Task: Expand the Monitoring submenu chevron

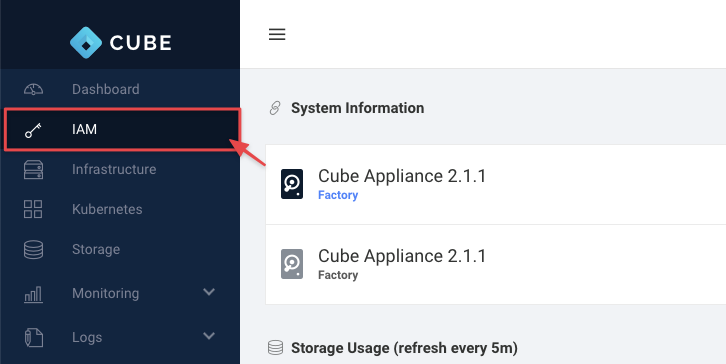Action: (209, 292)
